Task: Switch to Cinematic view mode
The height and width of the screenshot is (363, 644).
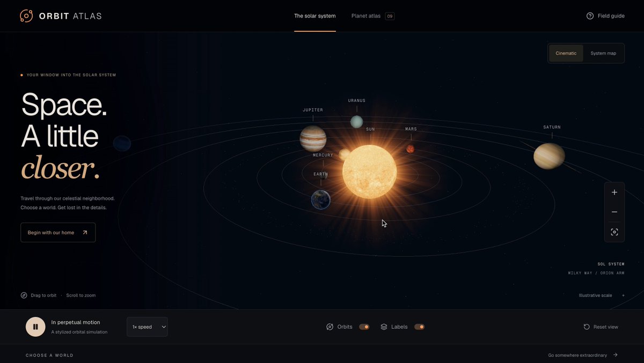Action: pyautogui.click(x=566, y=53)
